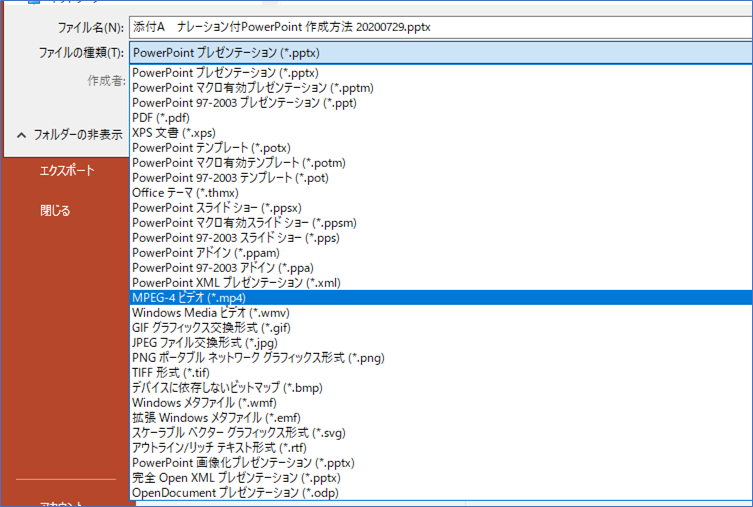The width and height of the screenshot is (753, 507).
Task: Choose PowerPoint テンプレート (*.potx)
Action: (441, 148)
